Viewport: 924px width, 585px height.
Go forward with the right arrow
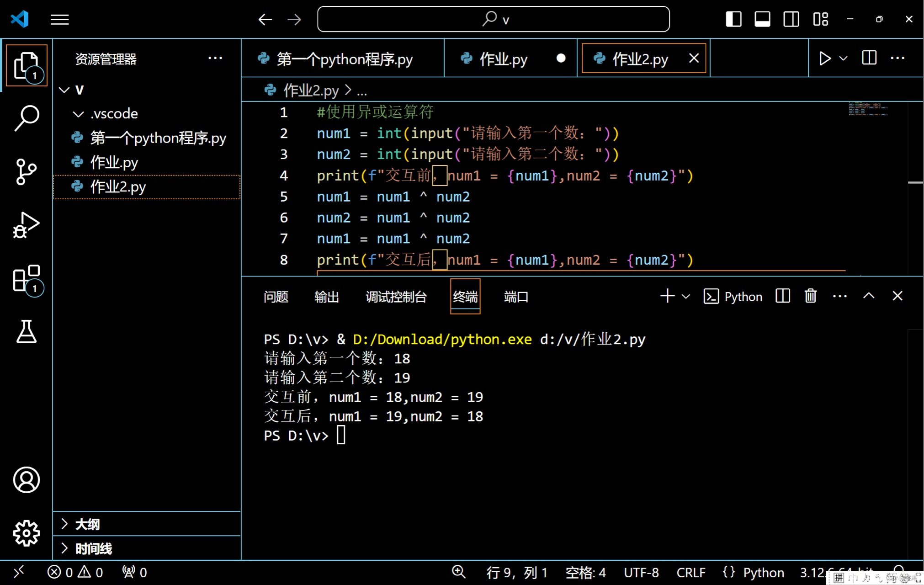coord(294,19)
